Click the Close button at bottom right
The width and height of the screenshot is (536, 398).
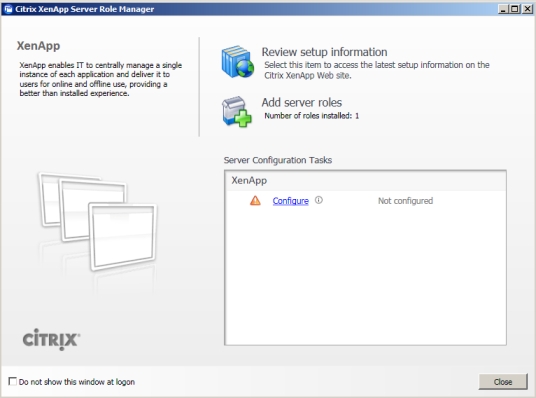tap(503, 382)
